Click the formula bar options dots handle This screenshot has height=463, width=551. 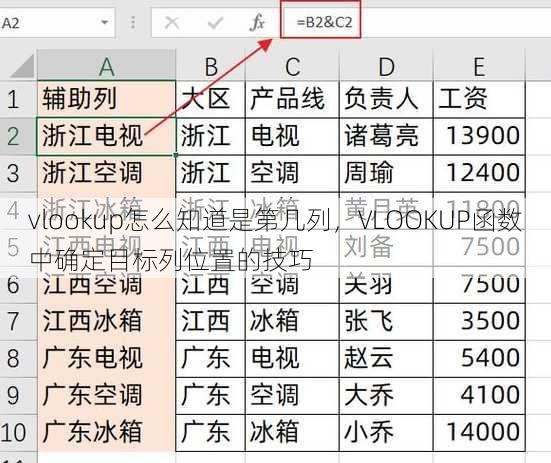(x=133, y=23)
